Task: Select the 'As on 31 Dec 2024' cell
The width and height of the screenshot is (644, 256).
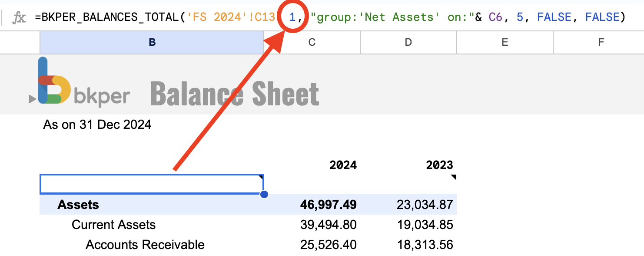Action: [96, 125]
